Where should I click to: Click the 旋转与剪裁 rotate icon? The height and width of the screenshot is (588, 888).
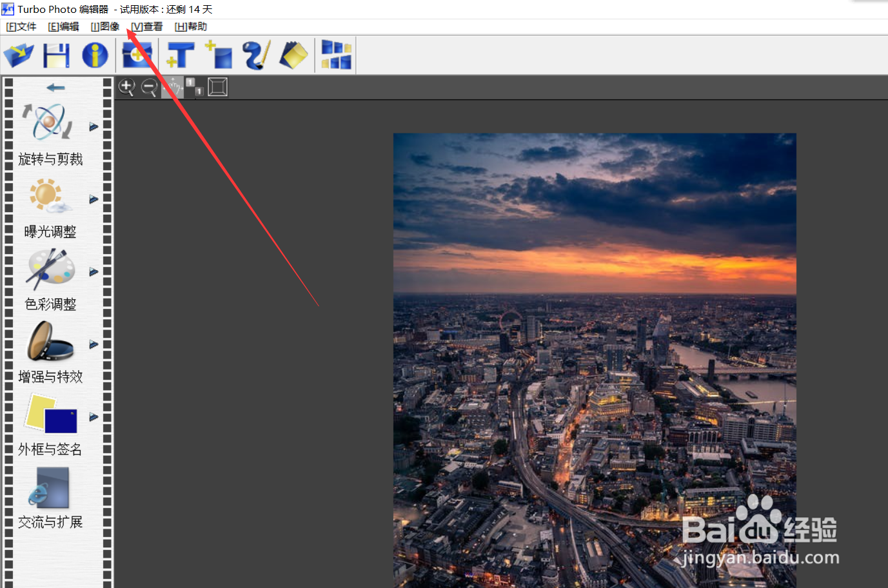click(x=48, y=122)
